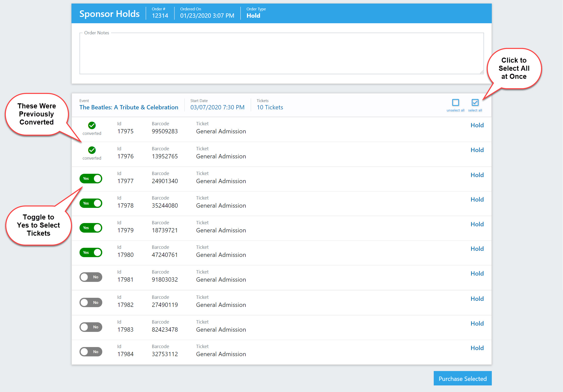Viewport: 563px width, 392px height.
Task: Click Hold status for ticket 17981
Action: [x=477, y=274]
